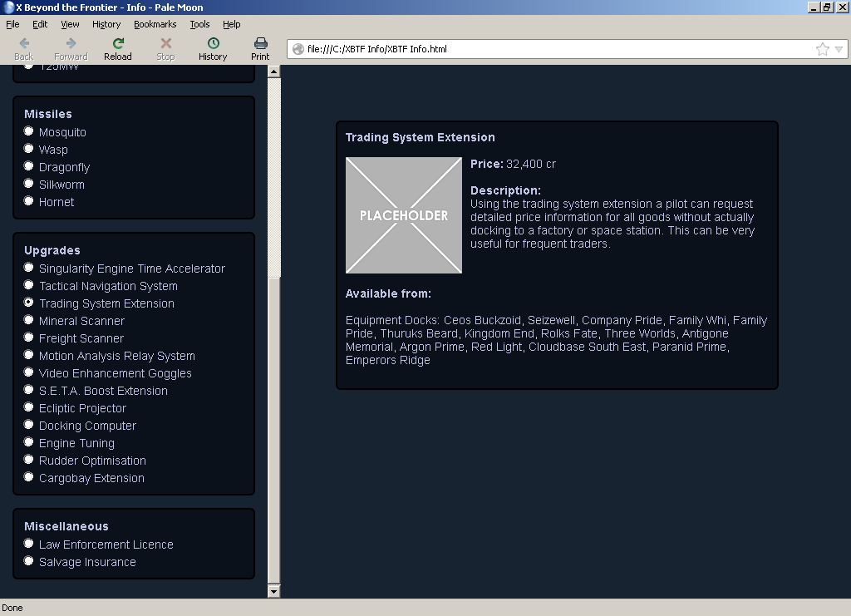The height and width of the screenshot is (616, 851).
Task: Choose the Freight Scanner upgrade option
Action: pos(29,337)
